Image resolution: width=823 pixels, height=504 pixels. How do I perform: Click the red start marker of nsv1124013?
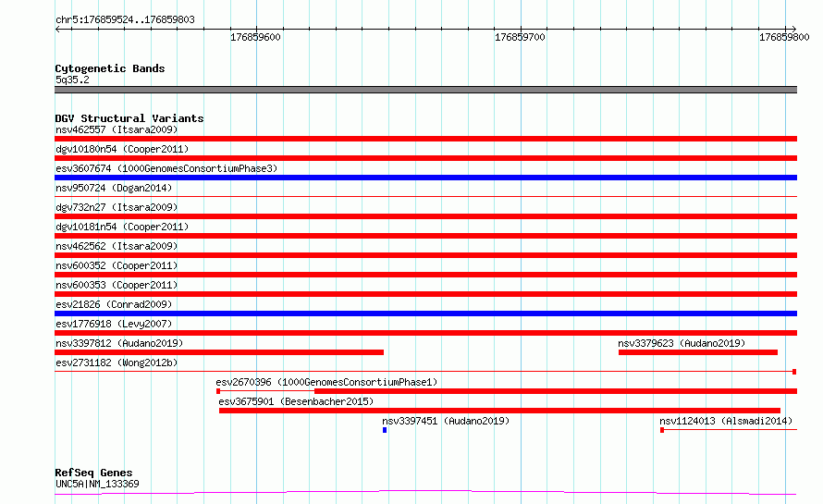tap(662, 430)
